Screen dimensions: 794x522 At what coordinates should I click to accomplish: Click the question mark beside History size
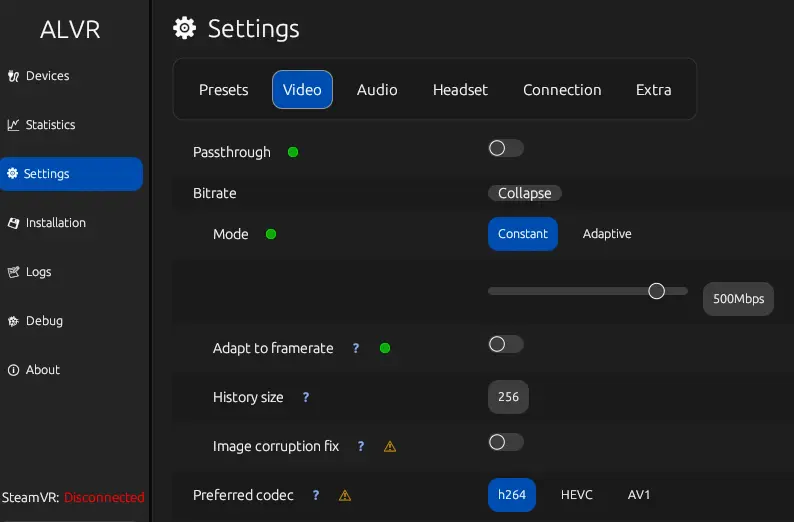pyautogui.click(x=306, y=398)
